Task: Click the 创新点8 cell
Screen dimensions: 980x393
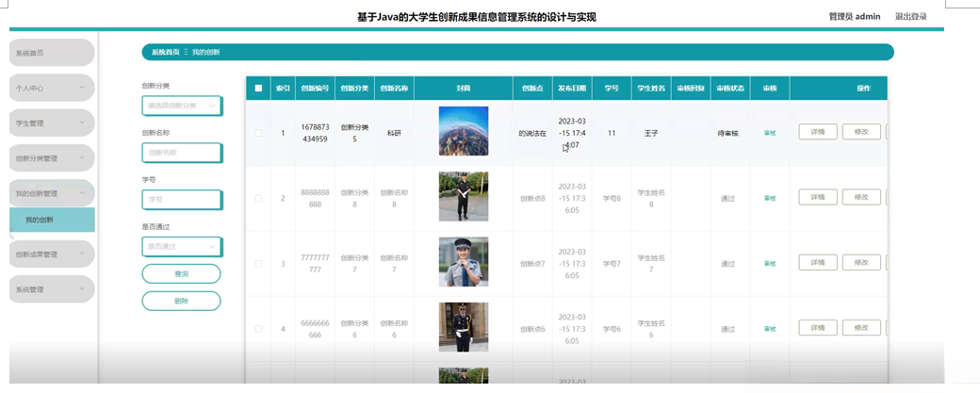Action: tap(532, 198)
